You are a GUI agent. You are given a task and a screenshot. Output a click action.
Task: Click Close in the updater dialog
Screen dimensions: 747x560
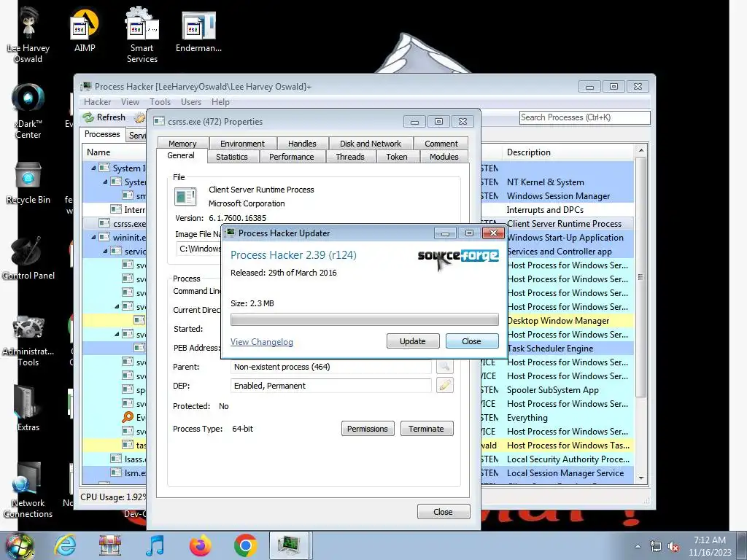(x=472, y=341)
